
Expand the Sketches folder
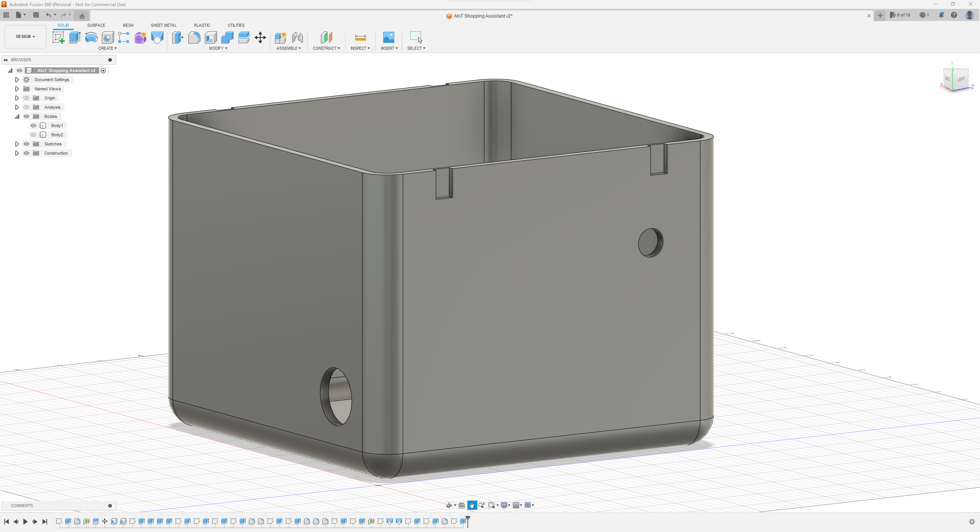coord(17,144)
